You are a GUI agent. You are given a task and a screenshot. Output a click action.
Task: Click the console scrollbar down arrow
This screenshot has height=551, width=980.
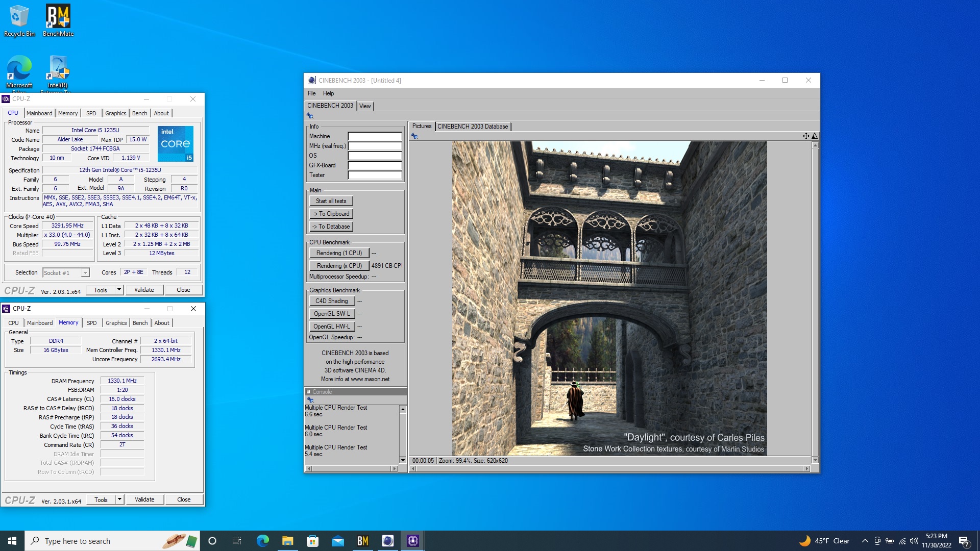(403, 460)
